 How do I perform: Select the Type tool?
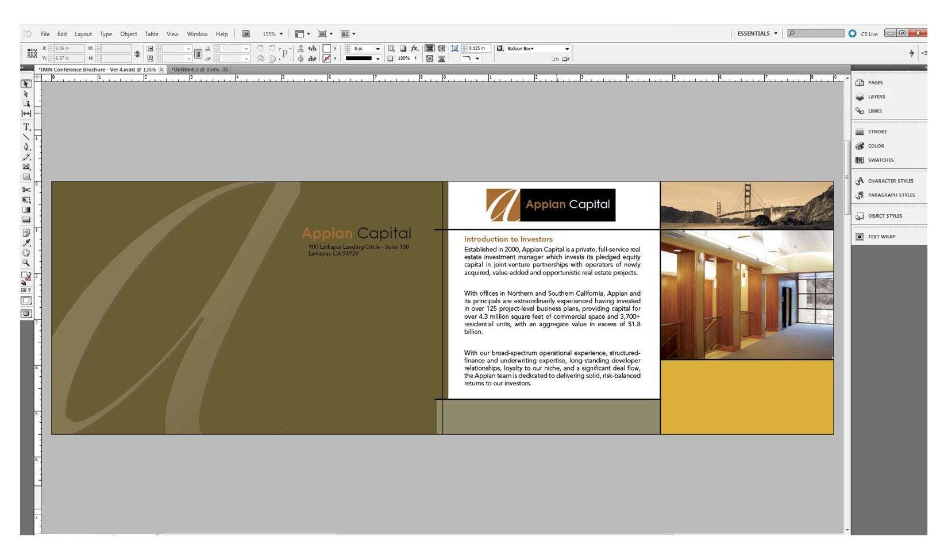[26, 126]
